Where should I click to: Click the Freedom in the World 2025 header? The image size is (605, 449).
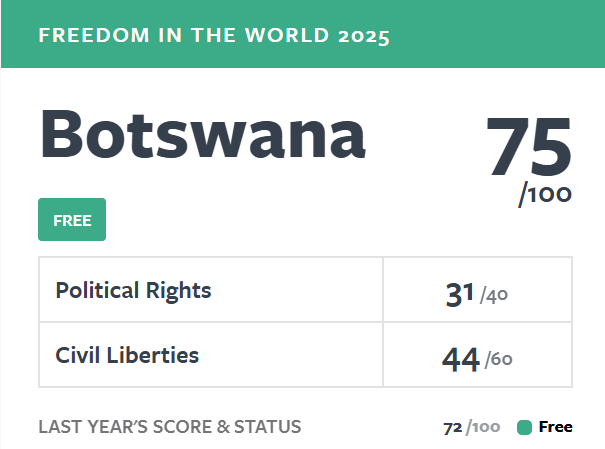click(213, 36)
